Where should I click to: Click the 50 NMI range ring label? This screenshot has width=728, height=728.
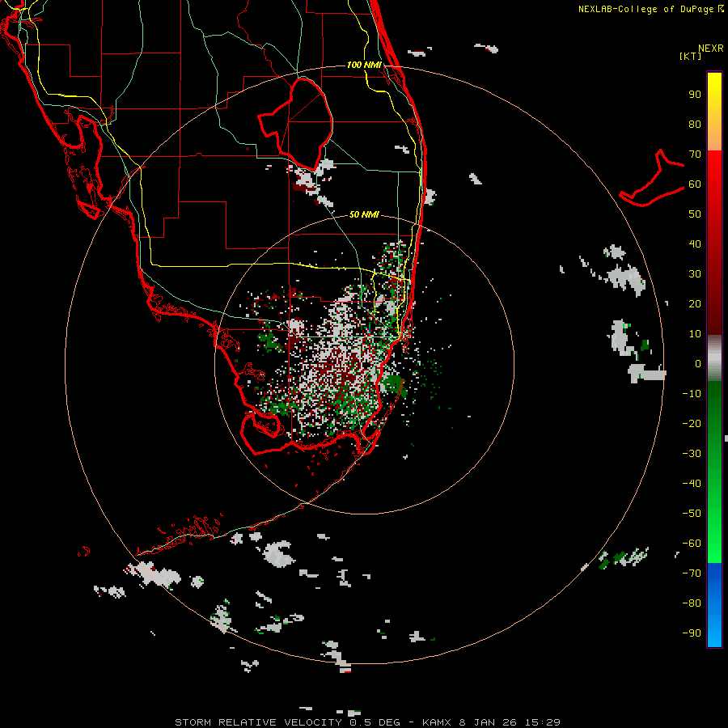[x=364, y=214]
